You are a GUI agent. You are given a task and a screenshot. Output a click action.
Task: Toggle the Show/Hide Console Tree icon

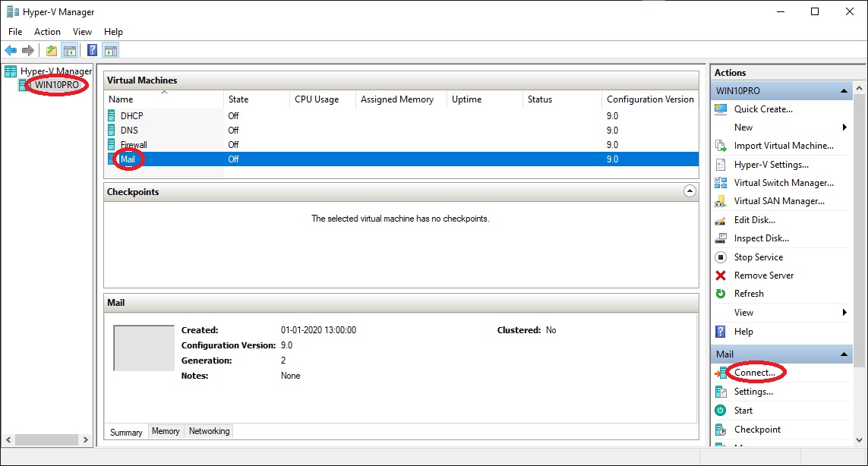coord(70,51)
